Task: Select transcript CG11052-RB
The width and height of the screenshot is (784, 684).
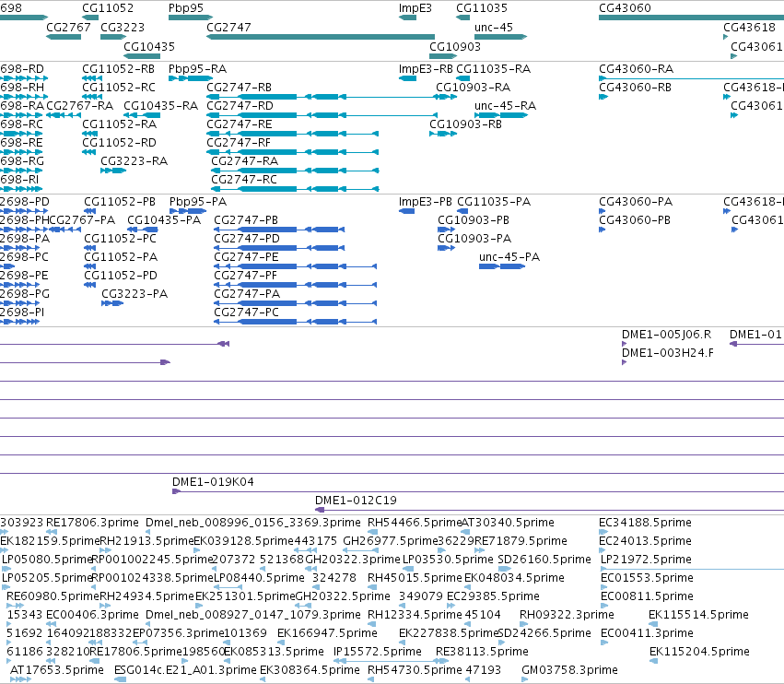Action: coord(92,78)
